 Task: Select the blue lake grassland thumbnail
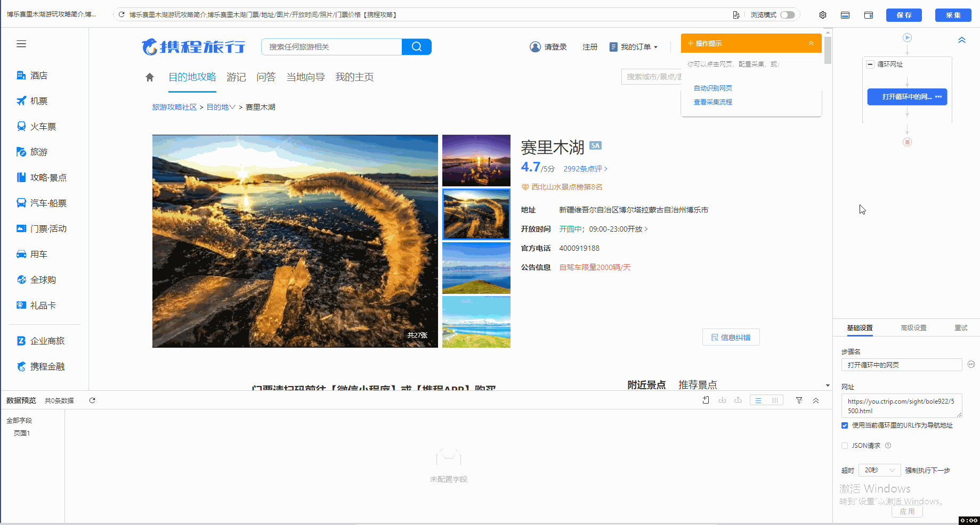tap(476, 268)
